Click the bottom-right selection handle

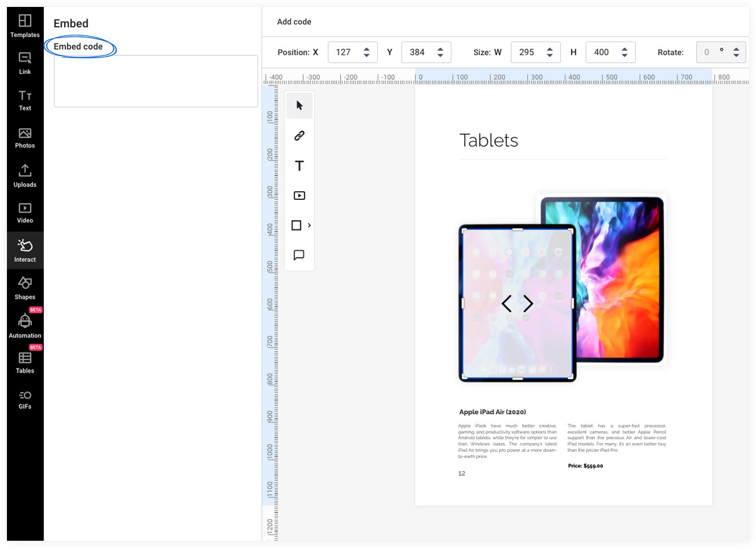point(571,377)
